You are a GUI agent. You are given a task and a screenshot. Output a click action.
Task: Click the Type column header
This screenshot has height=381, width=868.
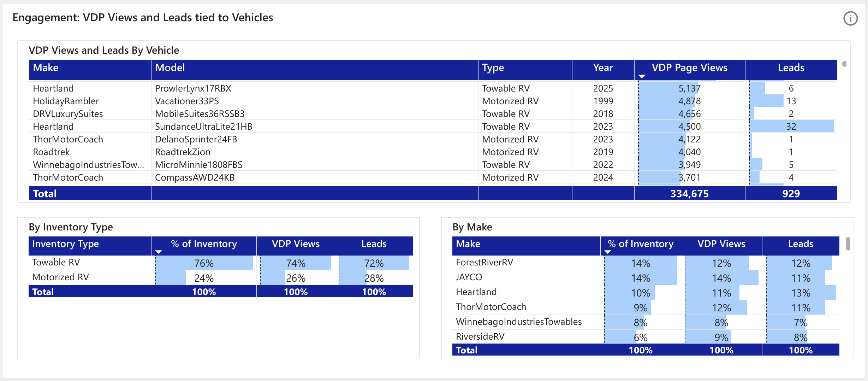pos(493,68)
